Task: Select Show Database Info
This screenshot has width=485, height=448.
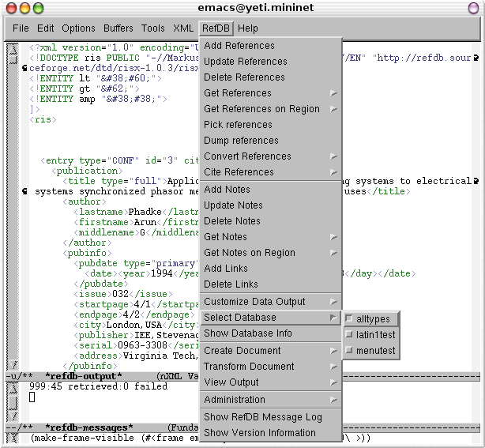Action: 248,333
